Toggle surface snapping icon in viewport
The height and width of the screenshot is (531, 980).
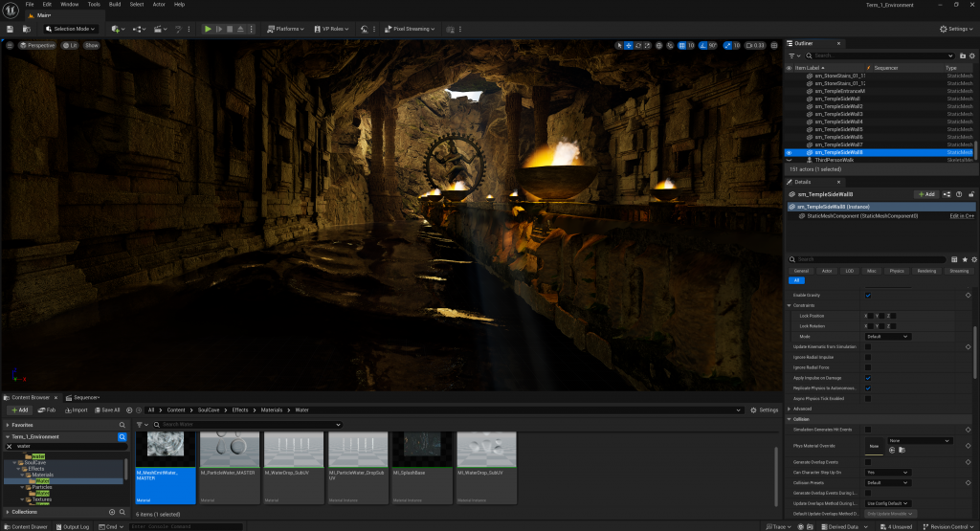click(x=670, y=45)
